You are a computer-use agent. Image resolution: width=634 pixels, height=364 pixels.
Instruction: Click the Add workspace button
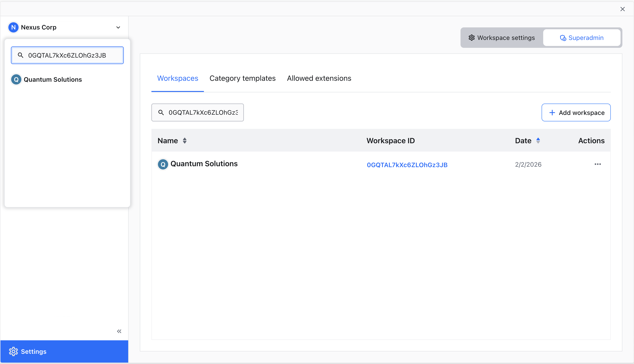[576, 113]
